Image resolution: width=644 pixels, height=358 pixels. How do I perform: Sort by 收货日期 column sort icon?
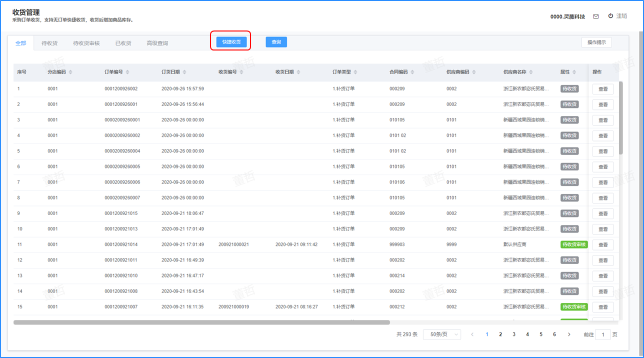click(298, 72)
